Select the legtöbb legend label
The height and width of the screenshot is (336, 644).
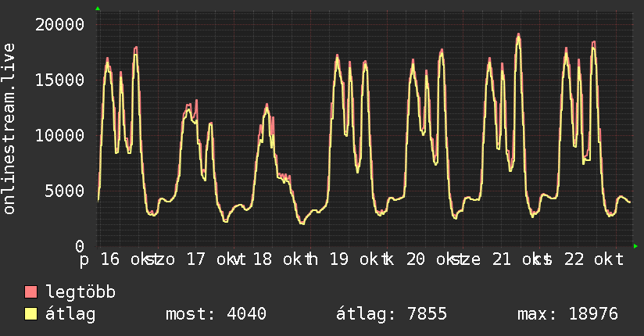[80, 292]
